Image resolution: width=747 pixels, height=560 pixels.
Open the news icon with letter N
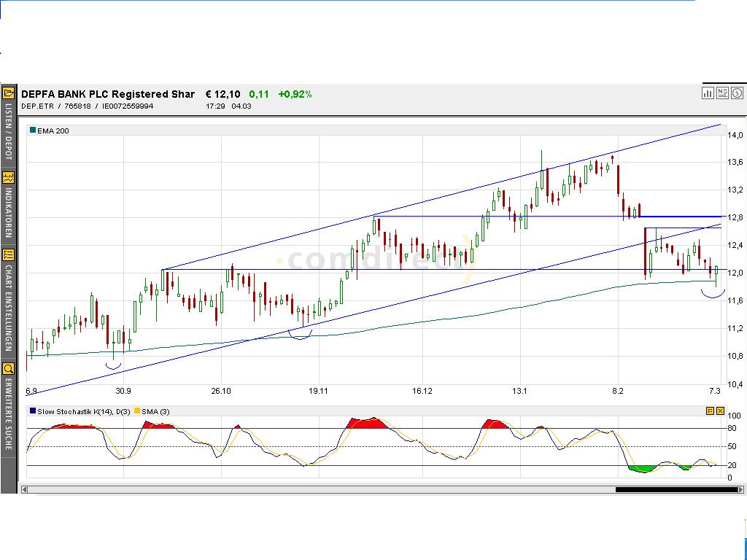(x=722, y=93)
